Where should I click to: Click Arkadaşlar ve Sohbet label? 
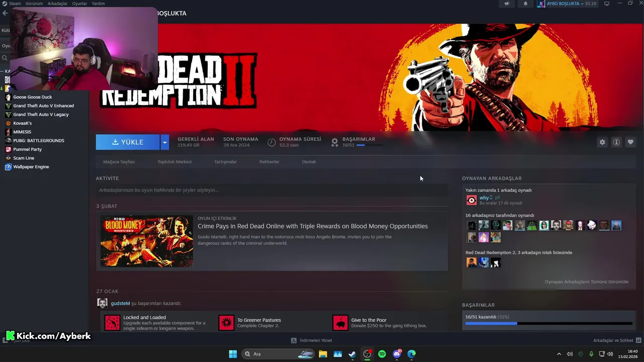(613, 340)
